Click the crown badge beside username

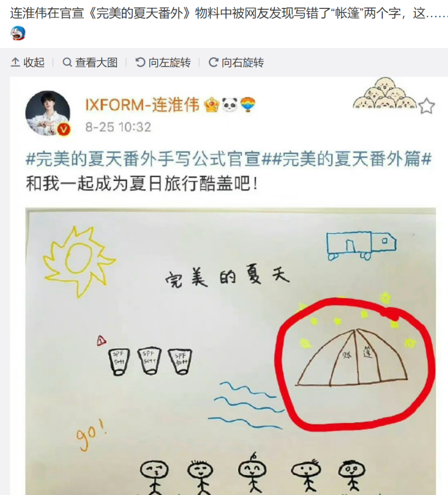click(x=212, y=105)
